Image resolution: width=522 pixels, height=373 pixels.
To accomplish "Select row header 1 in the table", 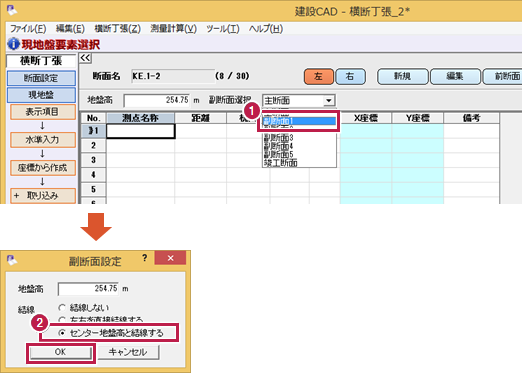I will coord(94,131).
